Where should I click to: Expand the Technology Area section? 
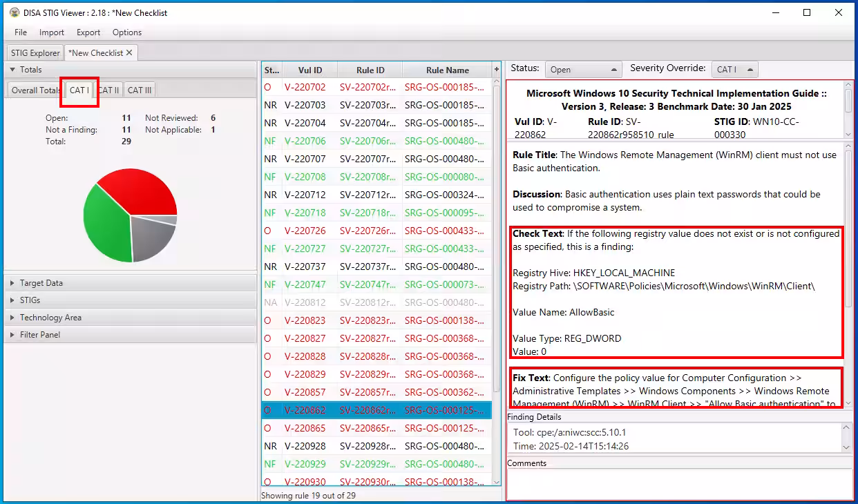[50, 318]
